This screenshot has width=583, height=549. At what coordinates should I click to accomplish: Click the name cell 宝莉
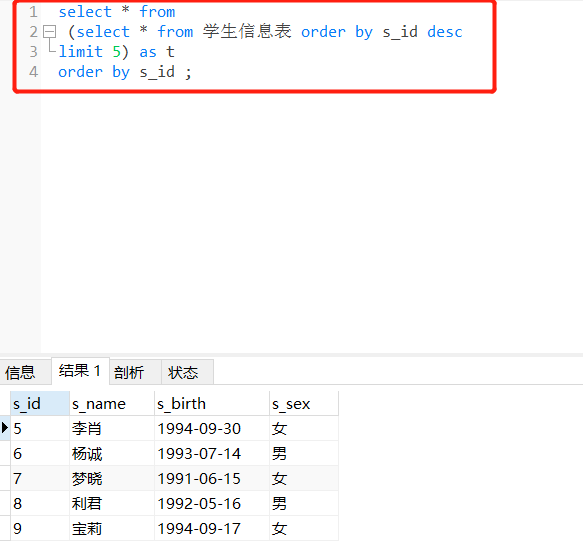point(112,528)
